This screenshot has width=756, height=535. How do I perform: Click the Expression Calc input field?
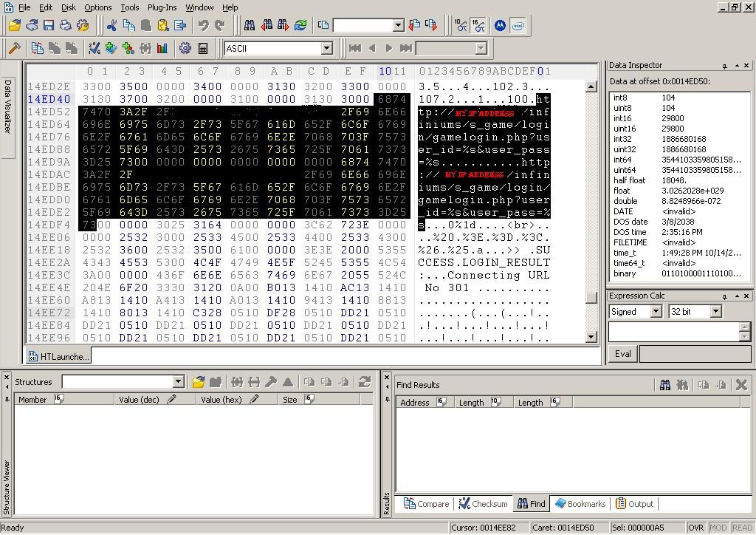tap(672, 332)
